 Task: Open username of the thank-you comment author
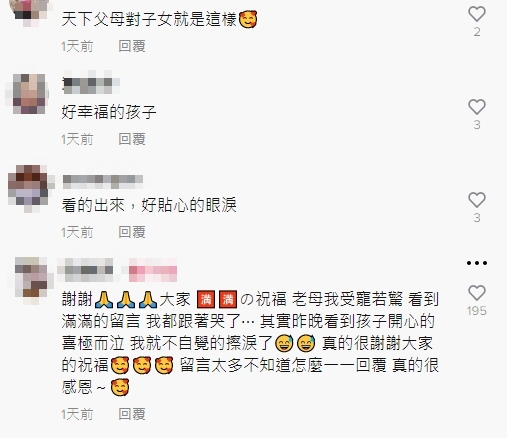click(x=86, y=270)
